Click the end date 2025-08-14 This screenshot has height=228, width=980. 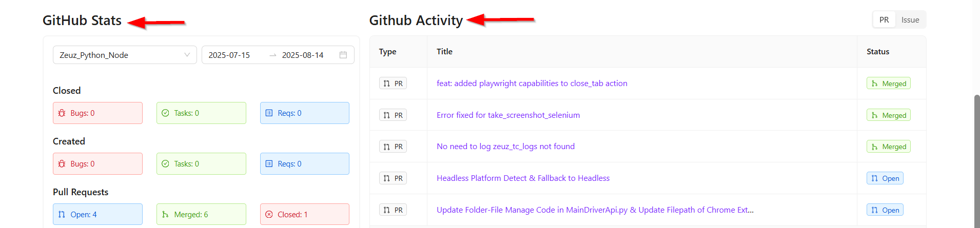pyautogui.click(x=303, y=55)
